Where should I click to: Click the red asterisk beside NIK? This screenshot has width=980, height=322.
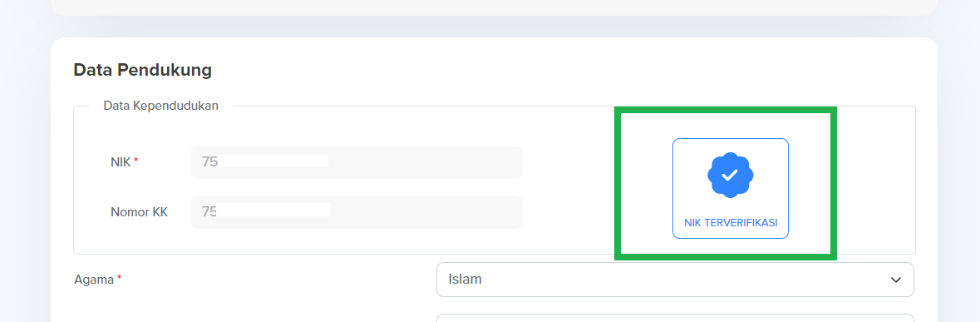pyautogui.click(x=136, y=161)
